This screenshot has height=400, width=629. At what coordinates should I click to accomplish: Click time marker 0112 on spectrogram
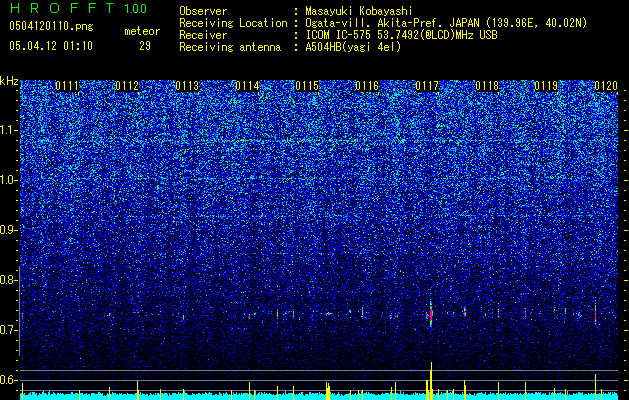tap(127, 86)
